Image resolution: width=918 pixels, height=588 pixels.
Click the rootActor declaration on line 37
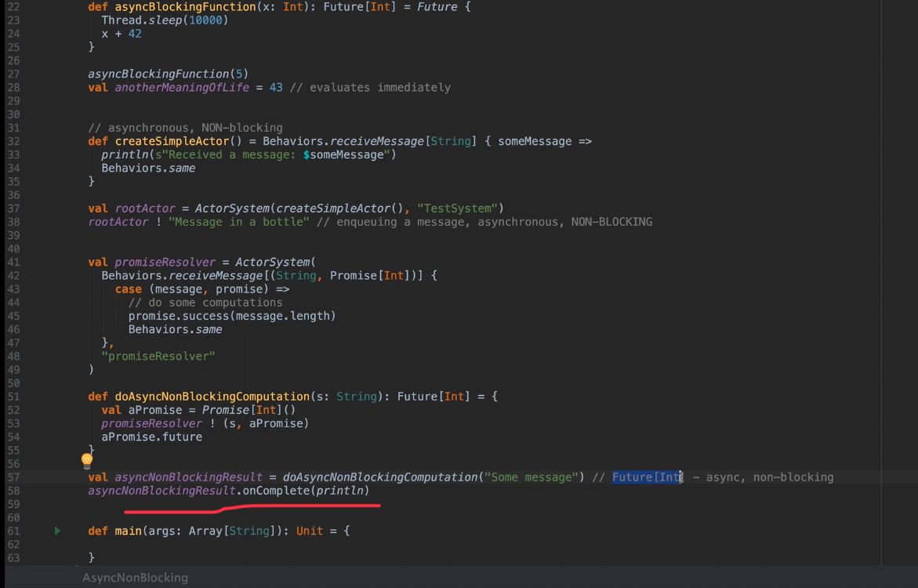click(144, 209)
